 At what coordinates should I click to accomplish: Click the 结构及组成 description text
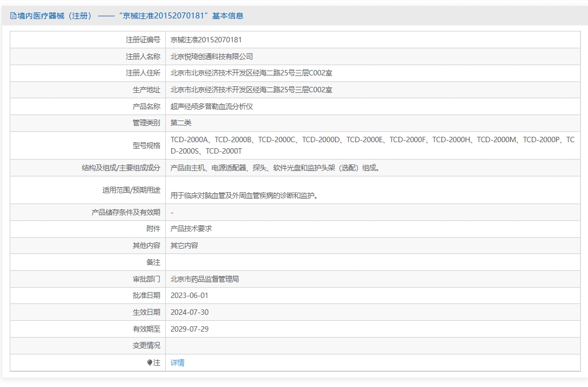coord(276,168)
